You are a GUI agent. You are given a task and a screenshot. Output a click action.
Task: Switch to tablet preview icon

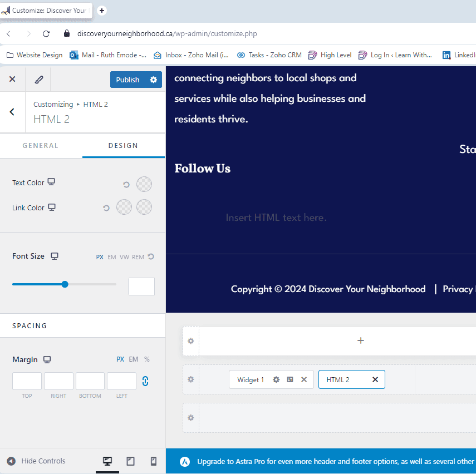point(131,461)
